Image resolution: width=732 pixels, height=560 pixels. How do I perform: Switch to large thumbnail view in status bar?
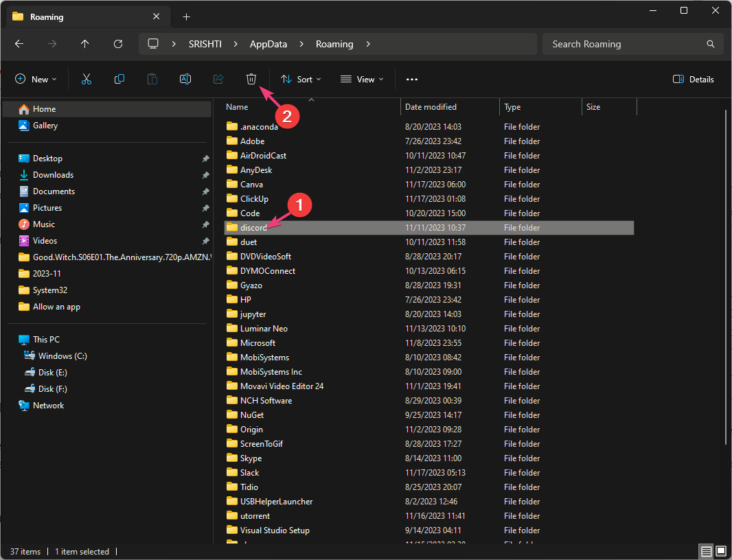[720, 551]
